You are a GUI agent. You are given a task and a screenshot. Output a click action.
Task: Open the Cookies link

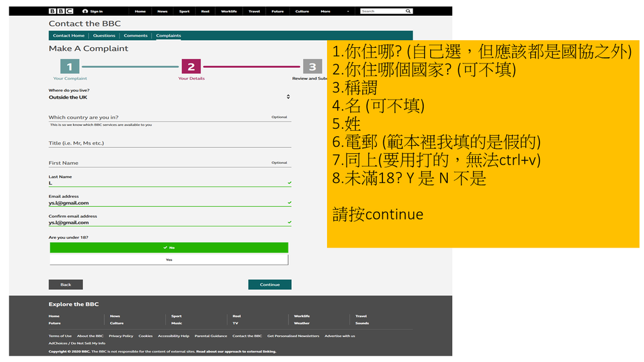[145, 336]
